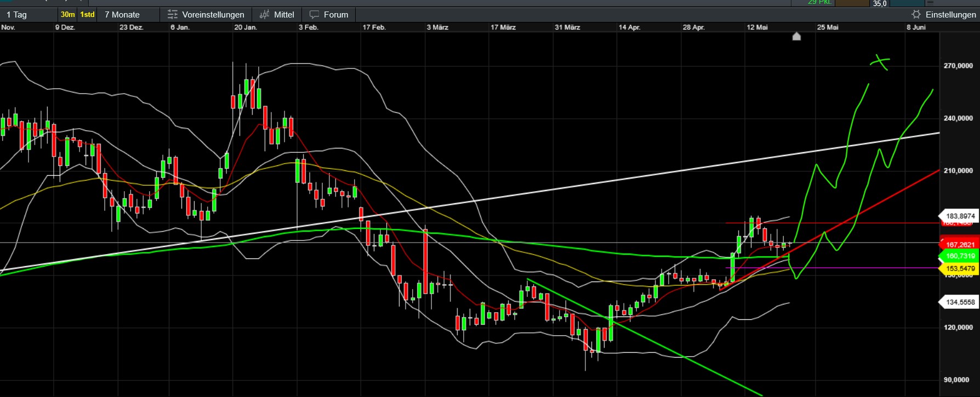
Task: Click the 20 Jan. date label
Action: click(x=246, y=27)
